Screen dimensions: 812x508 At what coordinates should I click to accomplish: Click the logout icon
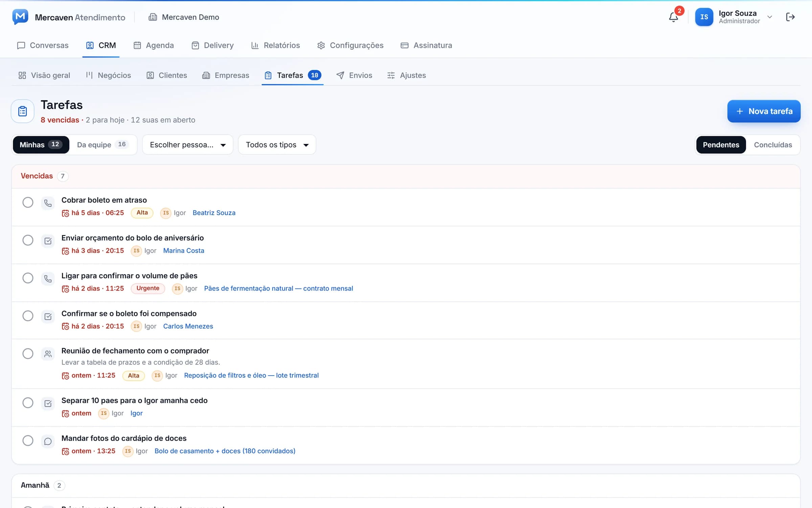tap(790, 17)
